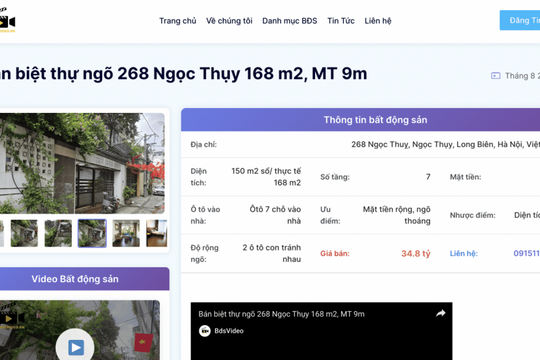
Task: Select the second green foliage thumbnail
Action: [58, 233]
